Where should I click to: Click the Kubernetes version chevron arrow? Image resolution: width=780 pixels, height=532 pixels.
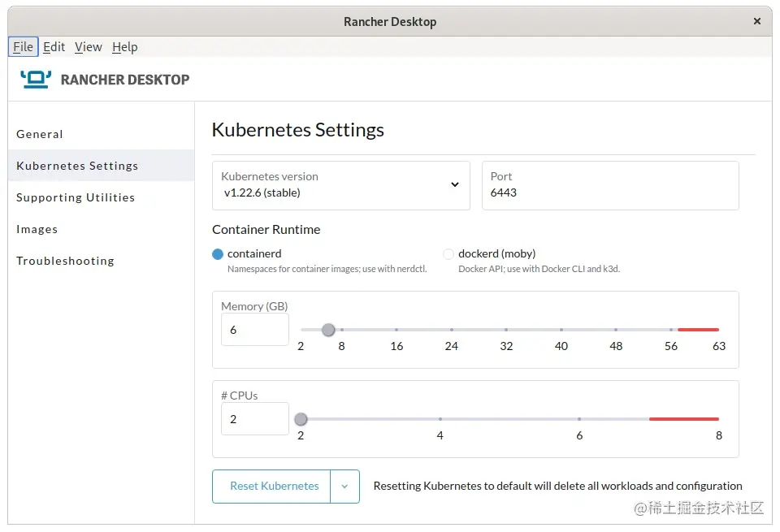click(455, 184)
